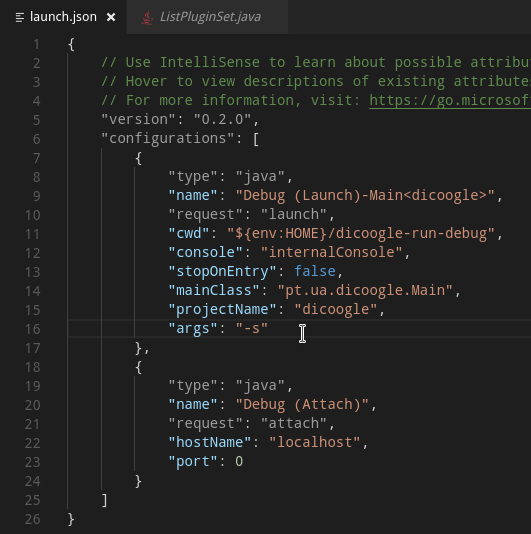This screenshot has width=531, height=534.
Task: Click the "pt.ua.dicoogle.Main" mainClass value
Action: [x=365, y=290]
